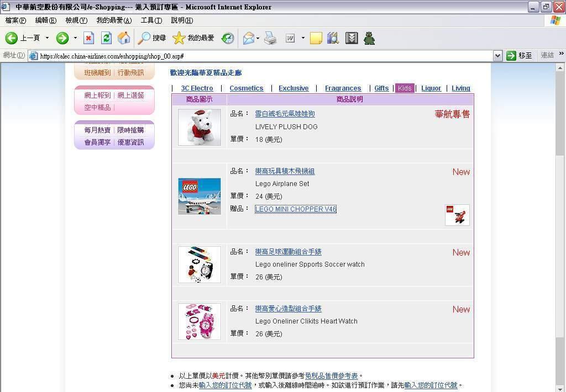This screenshot has height=392, width=566.
Task: Open the 網上選餐 sidebar link
Action: tap(130, 95)
